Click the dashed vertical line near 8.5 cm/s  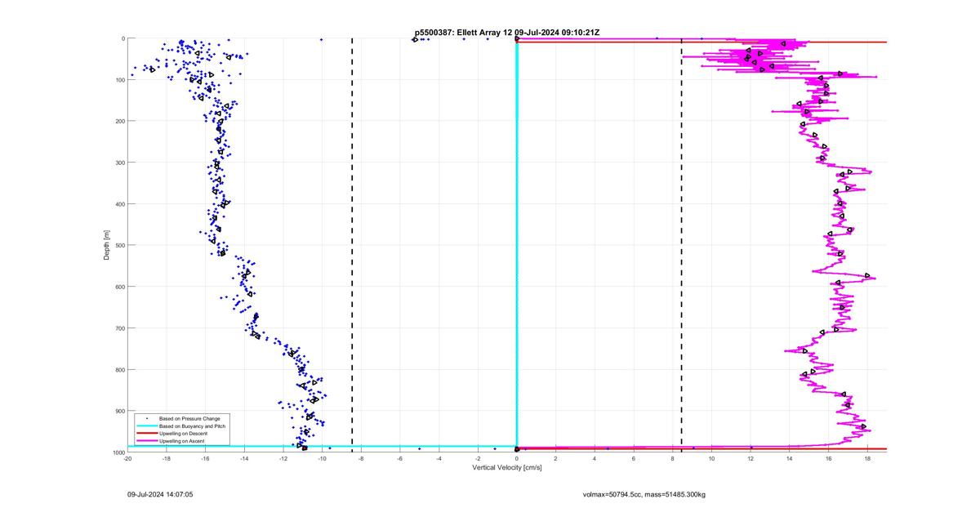(x=682, y=245)
